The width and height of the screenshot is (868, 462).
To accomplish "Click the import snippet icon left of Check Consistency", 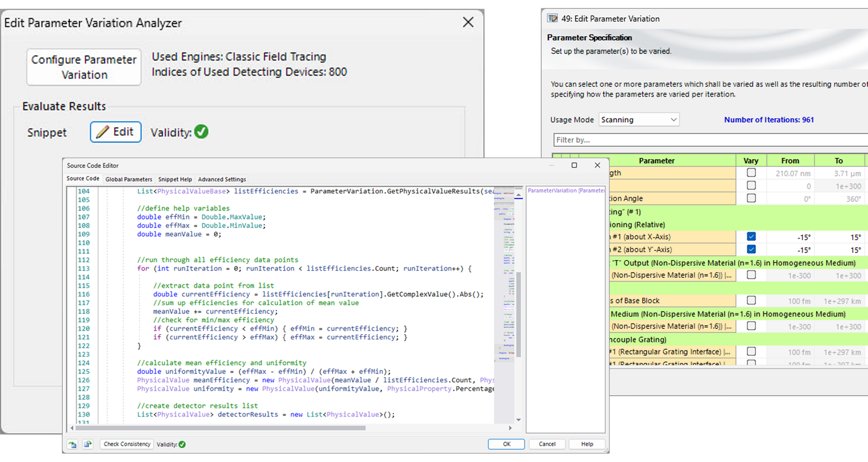I will (72, 444).
